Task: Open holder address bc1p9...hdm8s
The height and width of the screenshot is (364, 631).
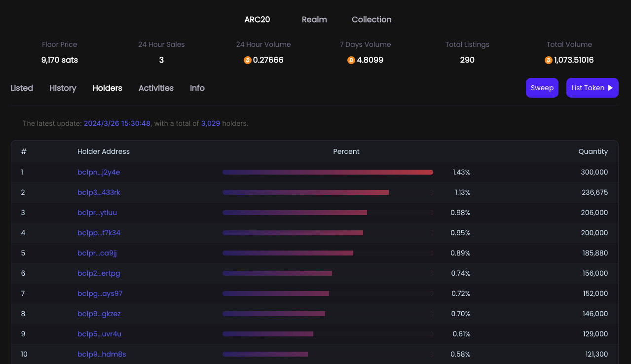Action: click(102, 354)
